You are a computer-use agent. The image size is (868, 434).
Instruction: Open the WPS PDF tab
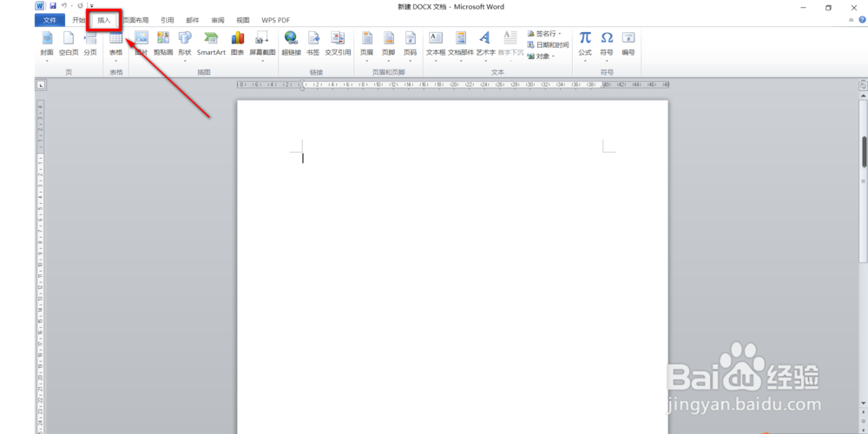(276, 20)
